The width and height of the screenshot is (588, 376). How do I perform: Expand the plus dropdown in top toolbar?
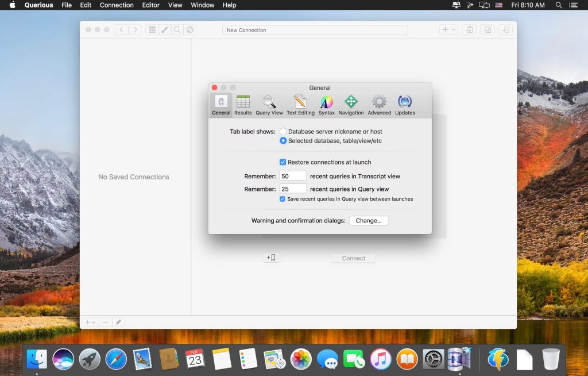(447, 30)
